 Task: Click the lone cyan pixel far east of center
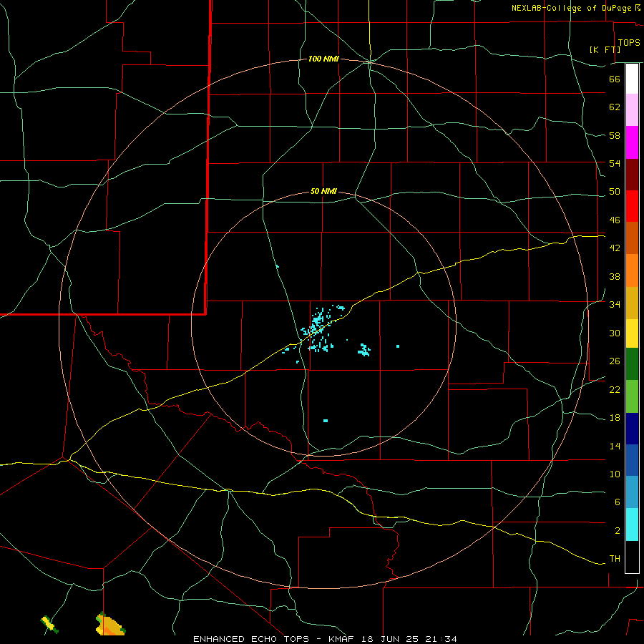tap(398, 346)
